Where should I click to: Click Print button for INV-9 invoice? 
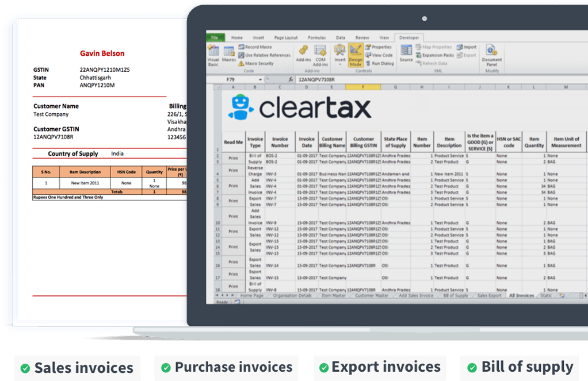pyautogui.click(x=233, y=216)
